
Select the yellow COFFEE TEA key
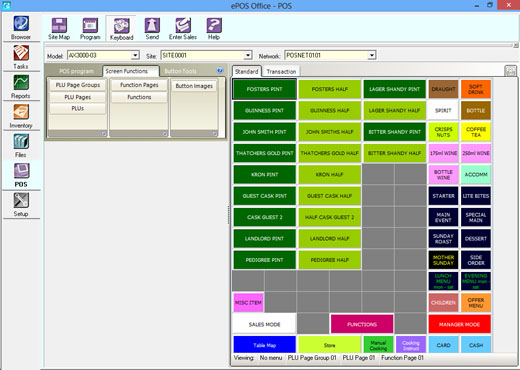(476, 132)
